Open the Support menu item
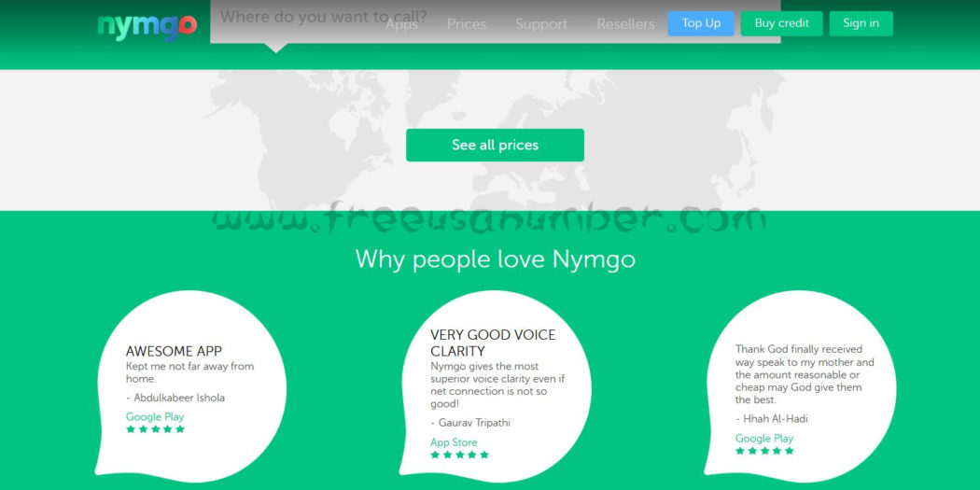Viewport: 980px width, 490px height. point(541,24)
